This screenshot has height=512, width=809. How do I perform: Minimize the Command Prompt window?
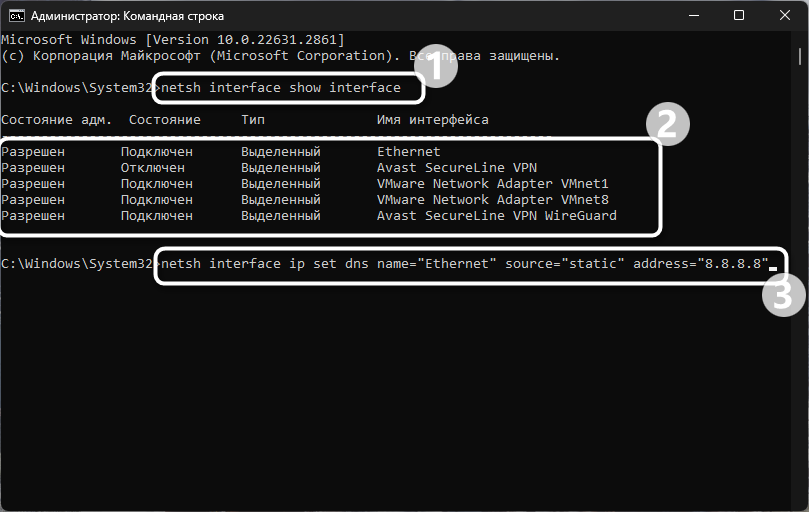point(693,16)
